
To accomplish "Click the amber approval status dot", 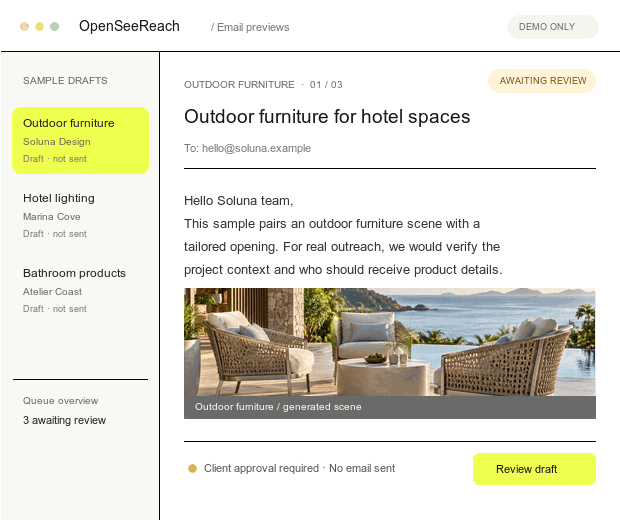I will tap(193, 468).
